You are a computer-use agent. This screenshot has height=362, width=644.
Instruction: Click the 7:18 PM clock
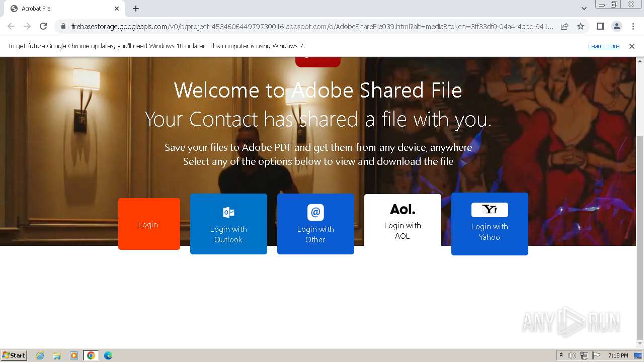618,355
